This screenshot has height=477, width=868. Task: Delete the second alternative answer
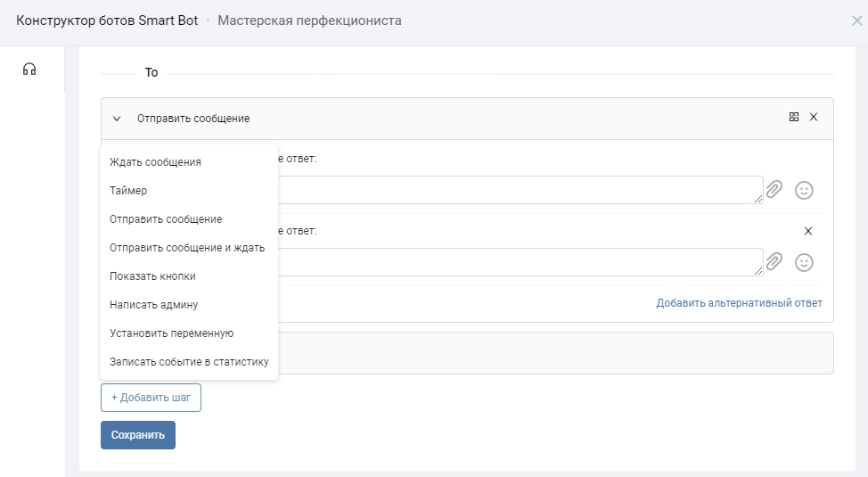pos(808,231)
